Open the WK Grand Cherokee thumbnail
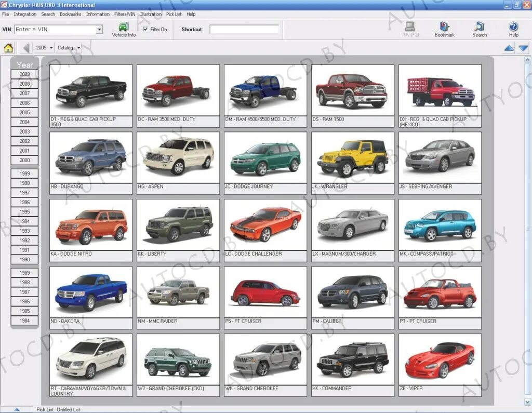532x413 pixels. (x=265, y=359)
